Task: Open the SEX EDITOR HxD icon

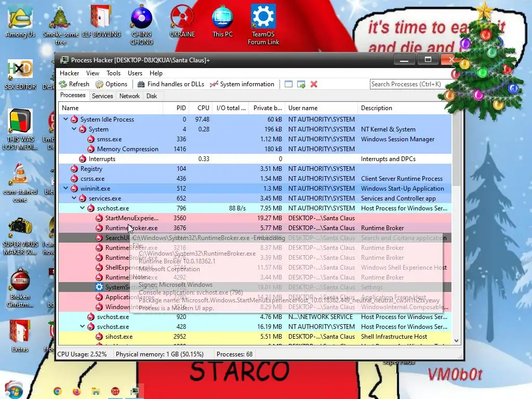Action: click(x=20, y=75)
